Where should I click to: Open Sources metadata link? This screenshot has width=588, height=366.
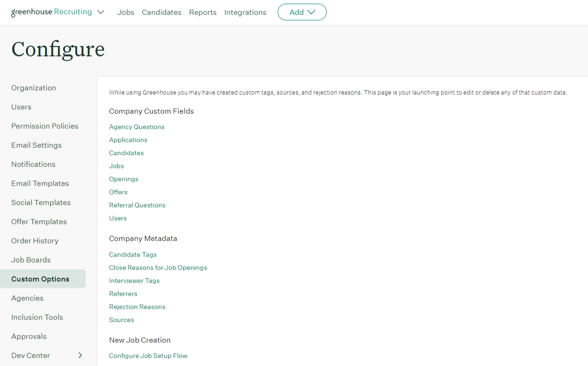pos(122,320)
